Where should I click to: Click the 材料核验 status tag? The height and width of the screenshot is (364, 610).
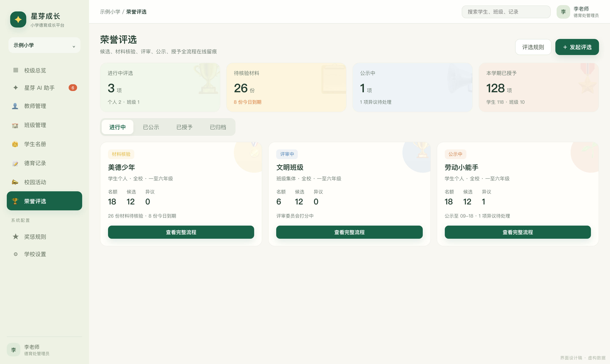(121, 154)
